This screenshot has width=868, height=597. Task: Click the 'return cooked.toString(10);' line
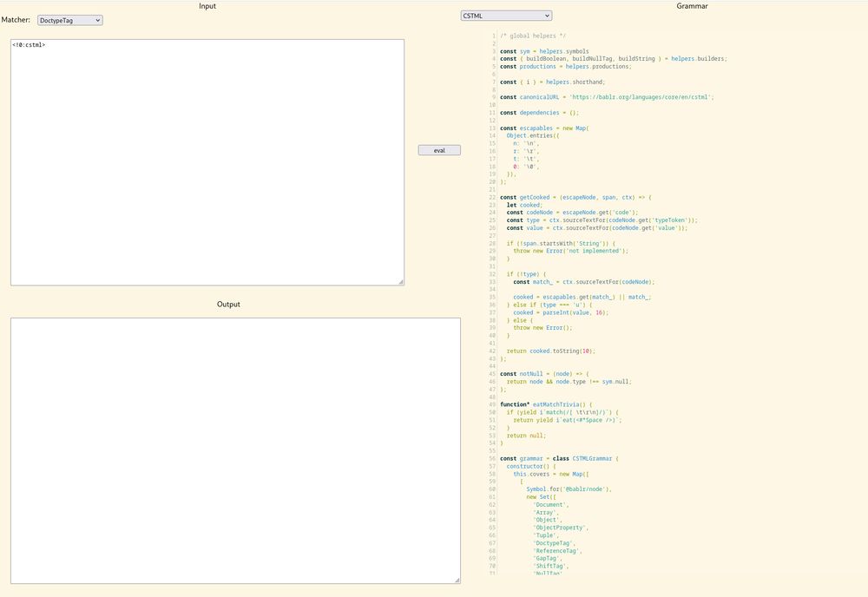pyautogui.click(x=551, y=351)
